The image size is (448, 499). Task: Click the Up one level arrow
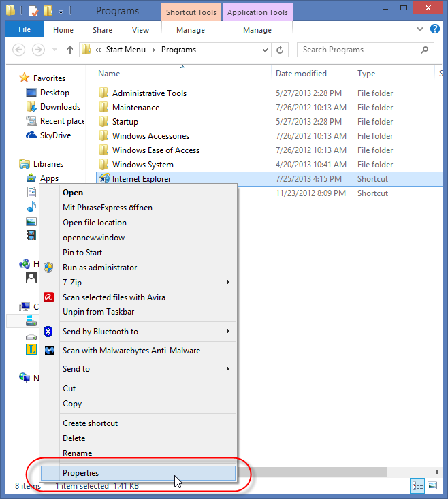point(69,50)
